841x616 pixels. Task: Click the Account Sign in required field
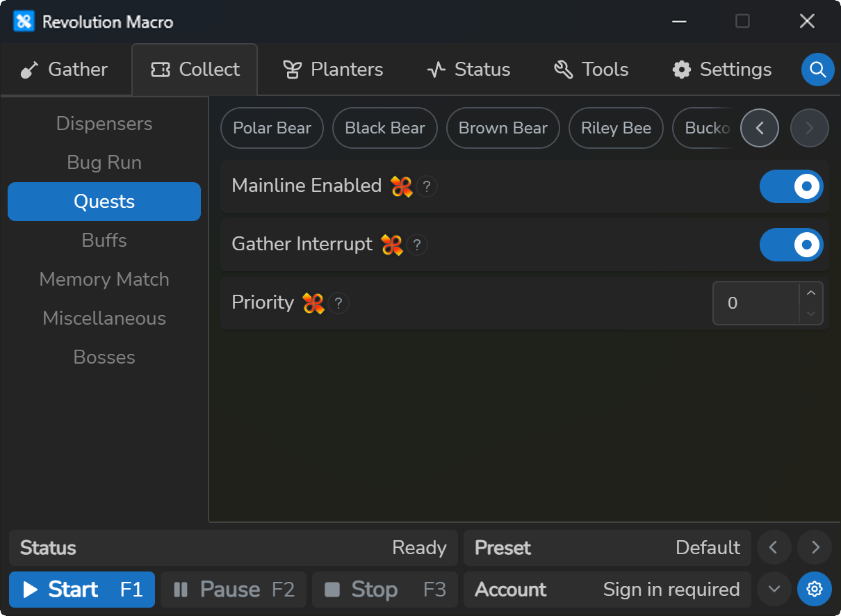(x=607, y=590)
